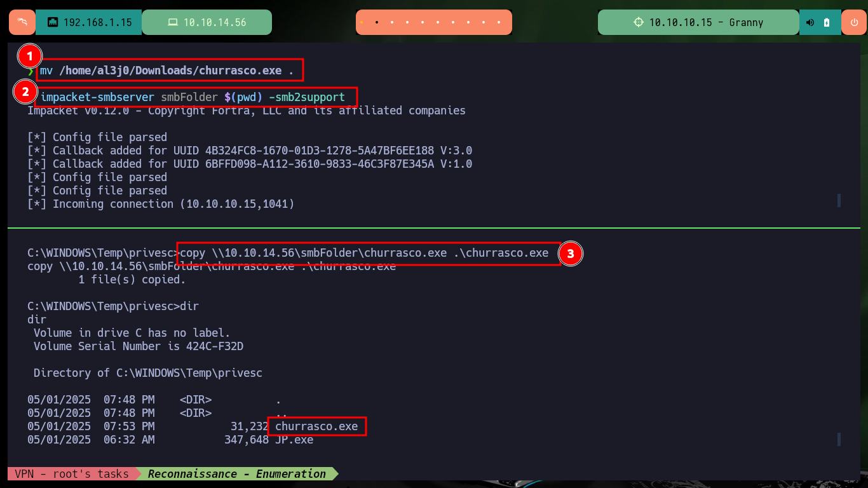The height and width of the screenshot is (488, 868).
Task: Click the "C:\WINDOWS\Temp\privesc>dir" prompt line
Action: [x=113, y=306]
